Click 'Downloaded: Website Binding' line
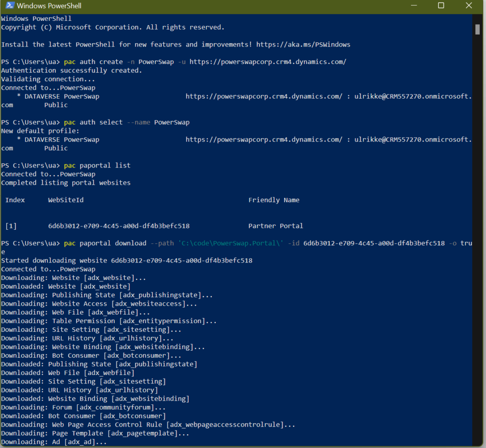Image resolution: width=486 pixels, height=448 pixels. (95, 399)
